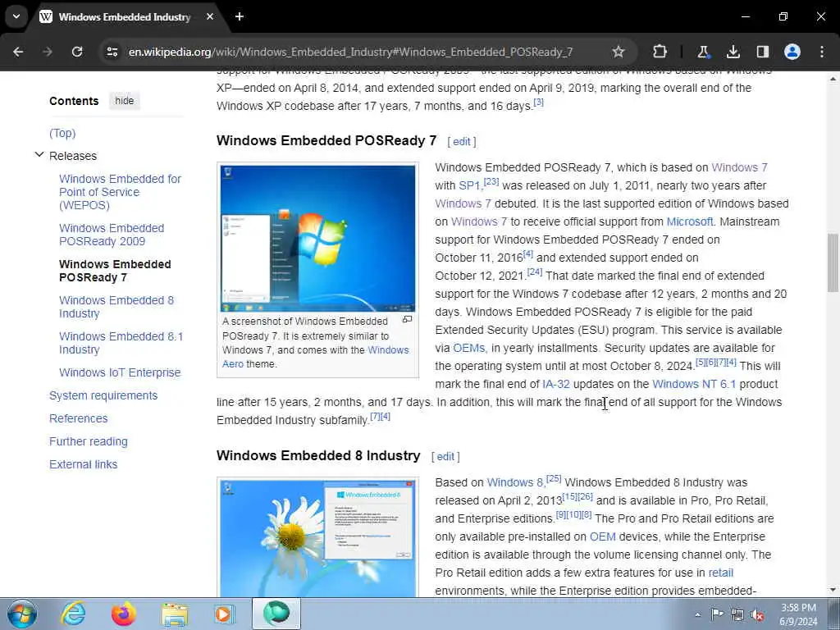Open citation [23] after SP1
840x630 pixels.
(x=491, y=182)
